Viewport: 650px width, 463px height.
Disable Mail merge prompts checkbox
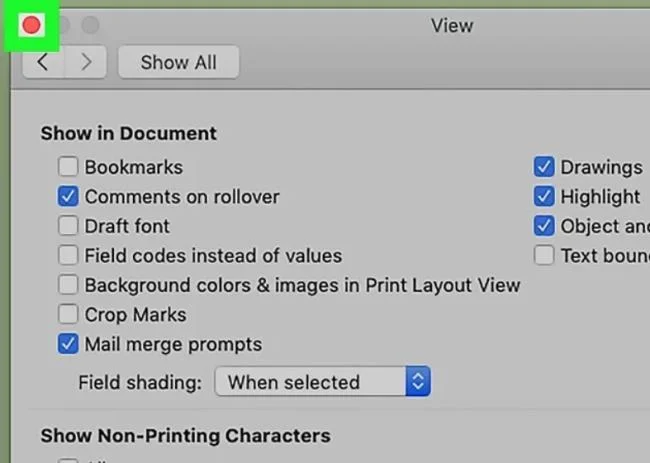(x=68, y=344)
